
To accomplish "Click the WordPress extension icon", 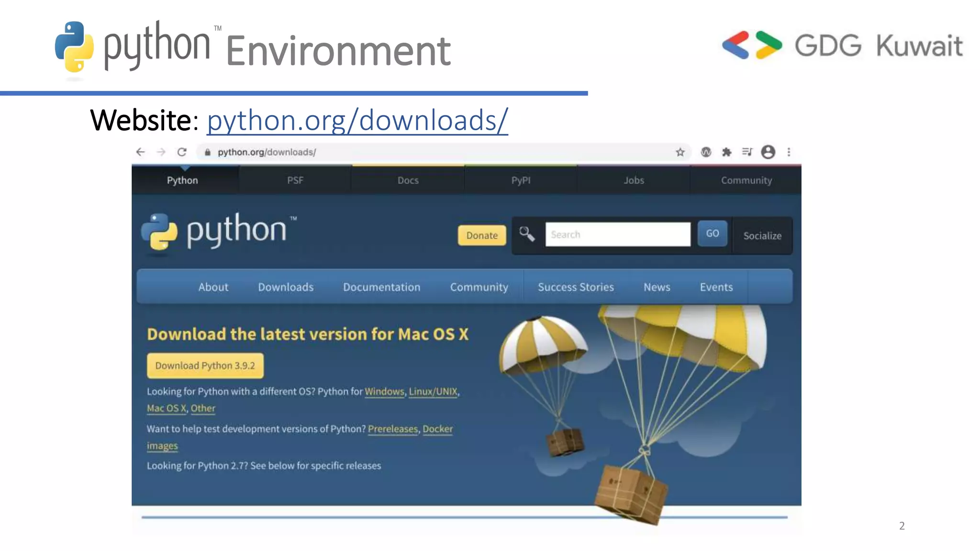I will pos(706,152).
